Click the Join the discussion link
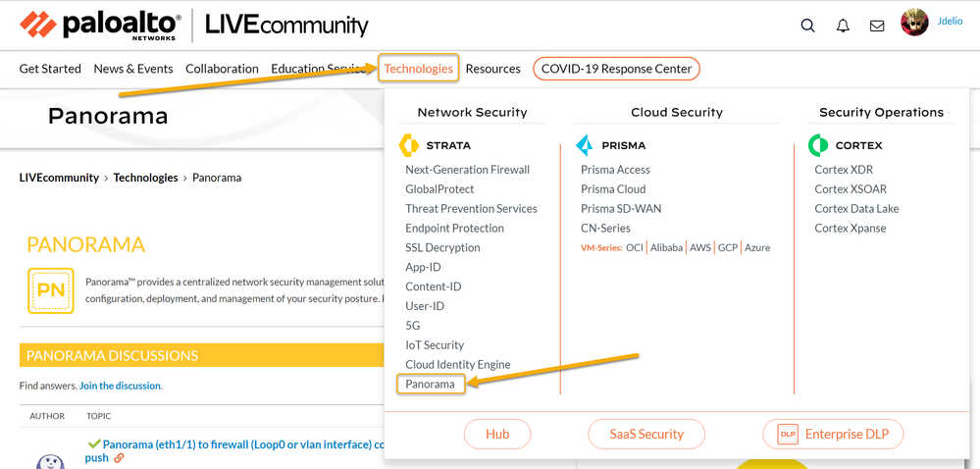 coord(120,386)
